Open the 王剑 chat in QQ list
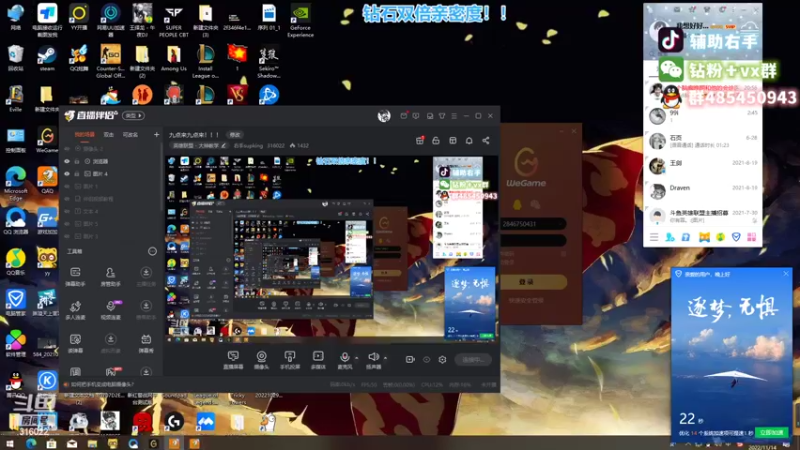 click(x=703, y=166)
